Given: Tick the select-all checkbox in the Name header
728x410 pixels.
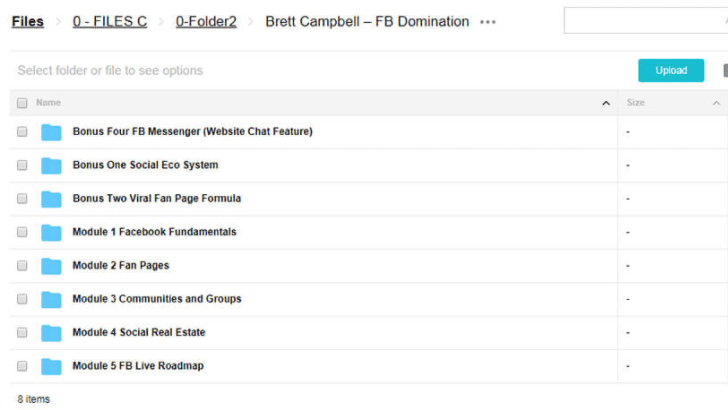Looking at the screenshot, I should 22,103.
